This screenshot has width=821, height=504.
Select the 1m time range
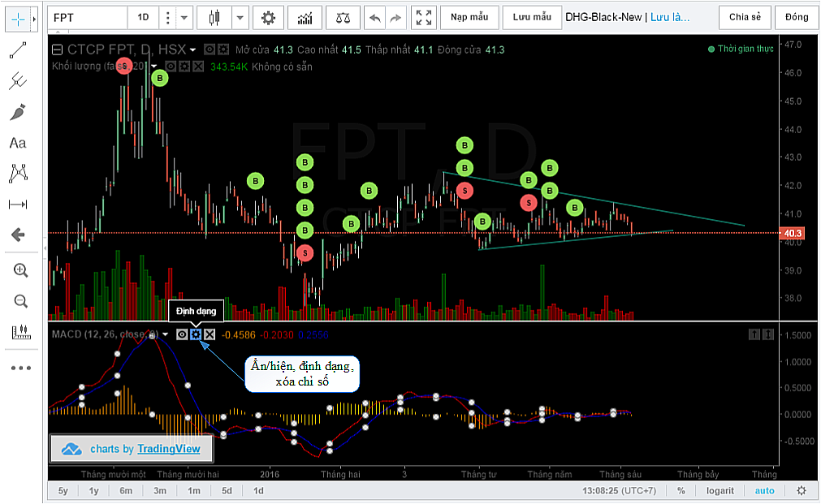(x=194, y=490)
